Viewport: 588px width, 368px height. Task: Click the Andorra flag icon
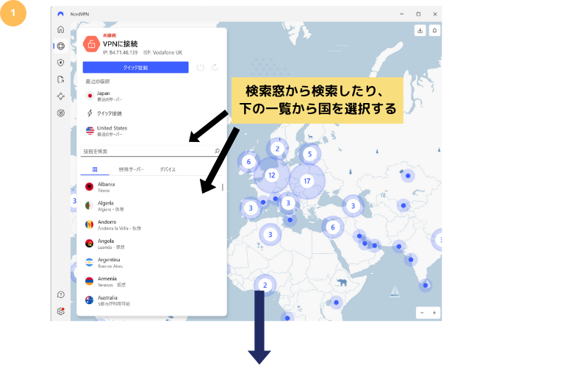89,224
